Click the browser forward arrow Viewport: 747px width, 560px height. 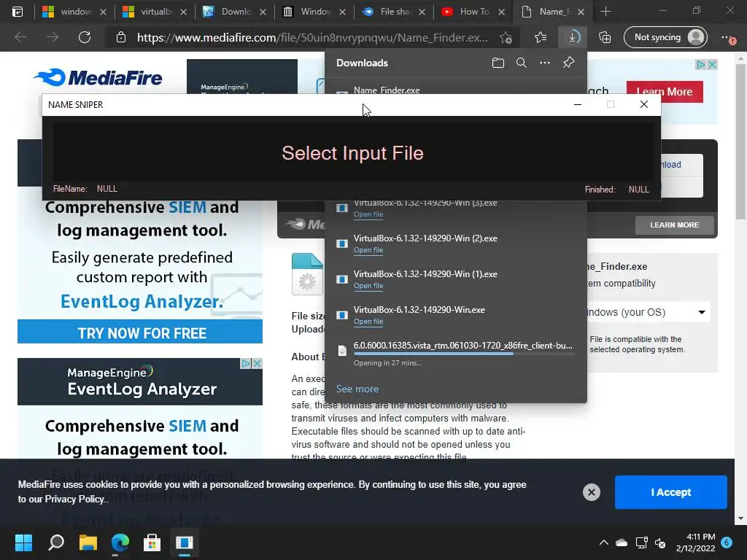[x=53, y=37]
